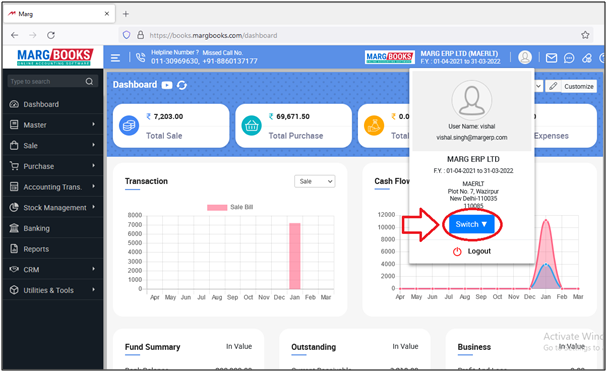The image size is (608, 372).
Task: Click the helpline number 011-30969630
Action: click(x=174, y=61)
